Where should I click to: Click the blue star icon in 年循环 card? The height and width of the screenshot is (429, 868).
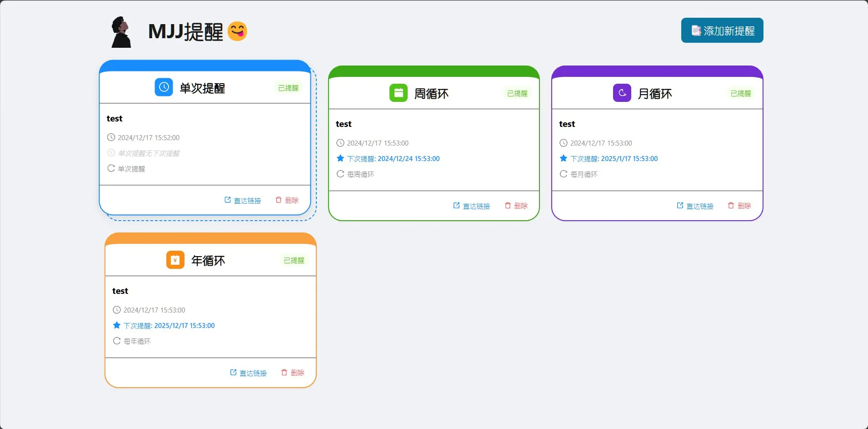click(x=117, y=325)
